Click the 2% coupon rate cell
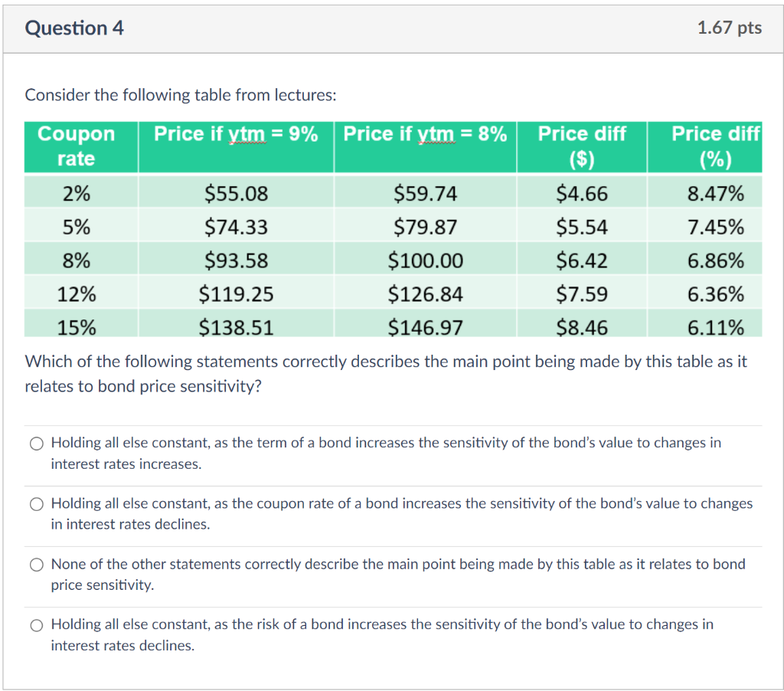Viewport: 784px width, 691px height. [79, 193]
